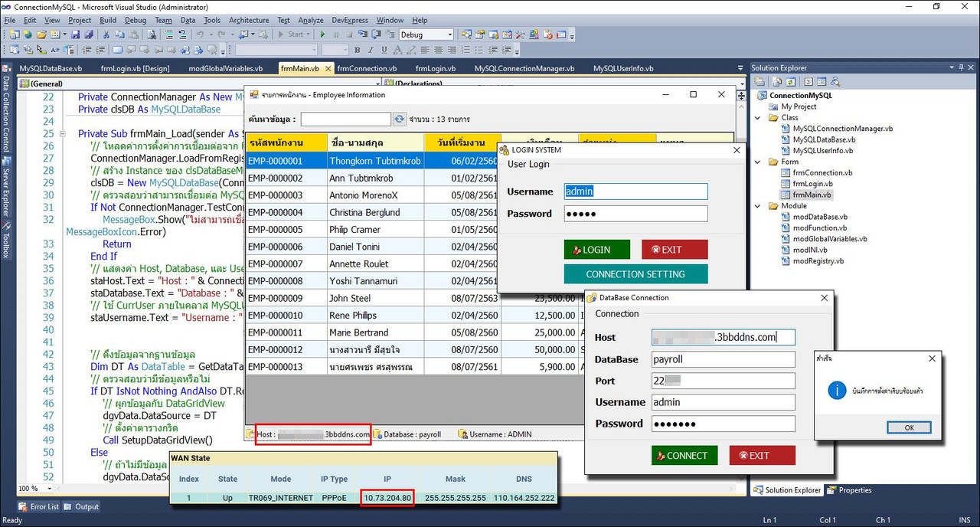Click CONNECT button in DataBase Connection
Image resolution: width=980 pixels, height=527 pixels.
pos(684,455)
